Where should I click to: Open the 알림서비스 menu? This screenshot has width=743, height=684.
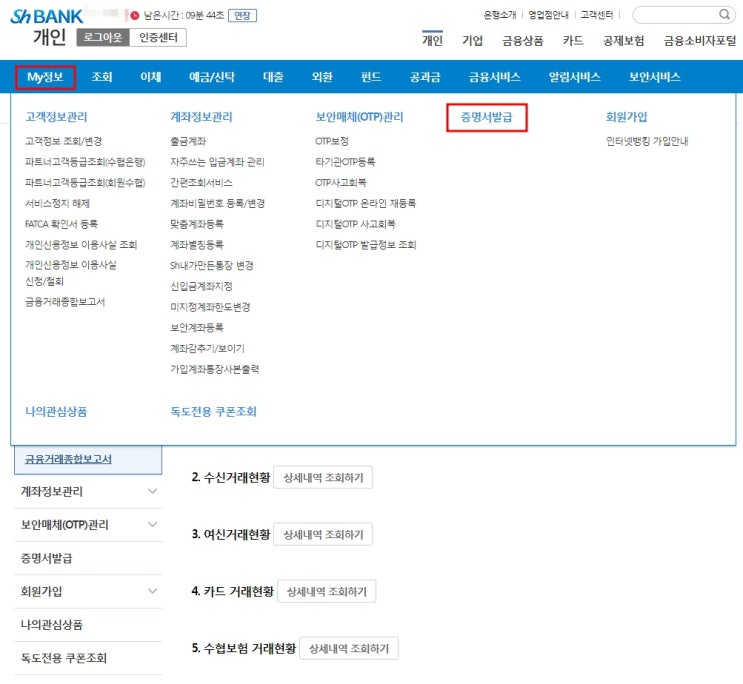pos(574,77)
